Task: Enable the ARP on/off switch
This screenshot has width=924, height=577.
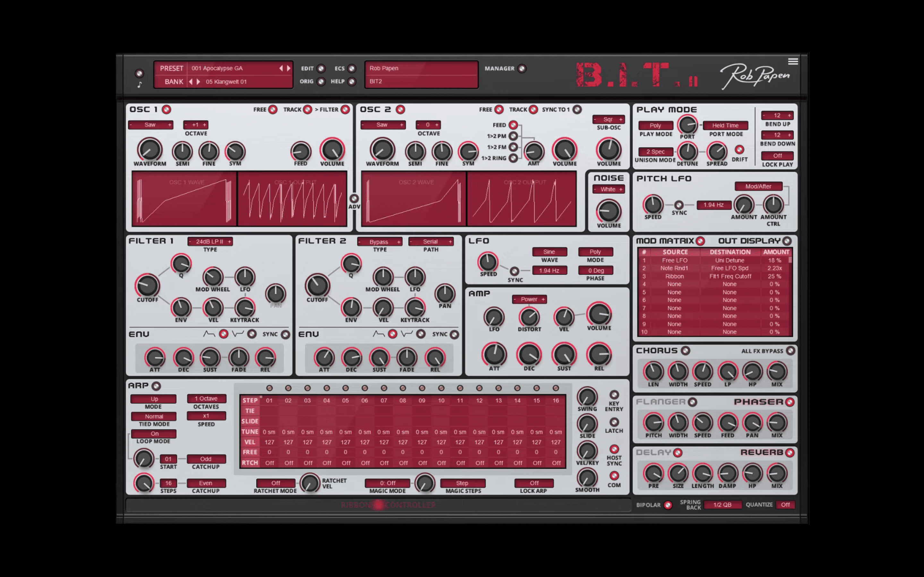Action: click(156, 386)
